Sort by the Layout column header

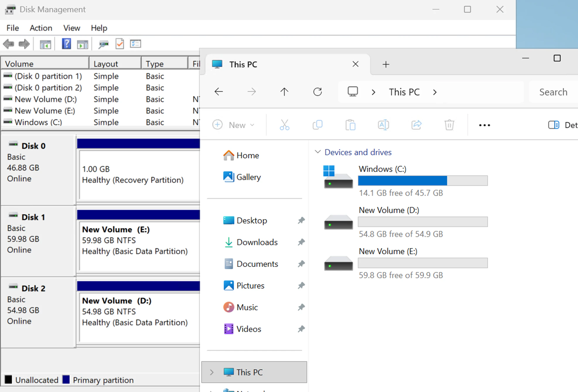point(115,64)
